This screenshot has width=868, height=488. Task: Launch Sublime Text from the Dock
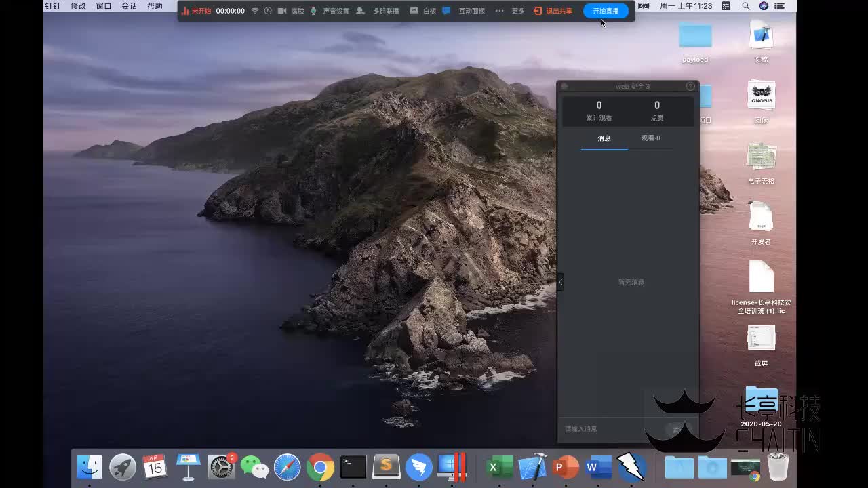point(387,467)
